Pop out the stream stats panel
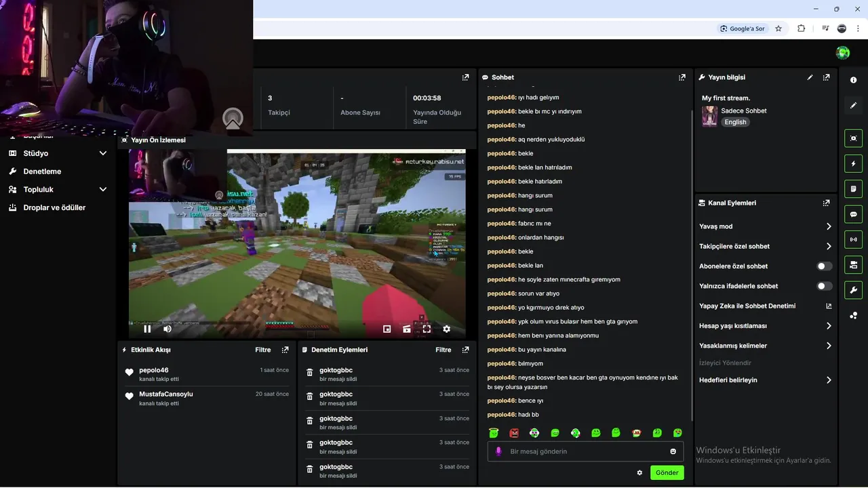This screenshot has width=868, height=488. [465, 77]
